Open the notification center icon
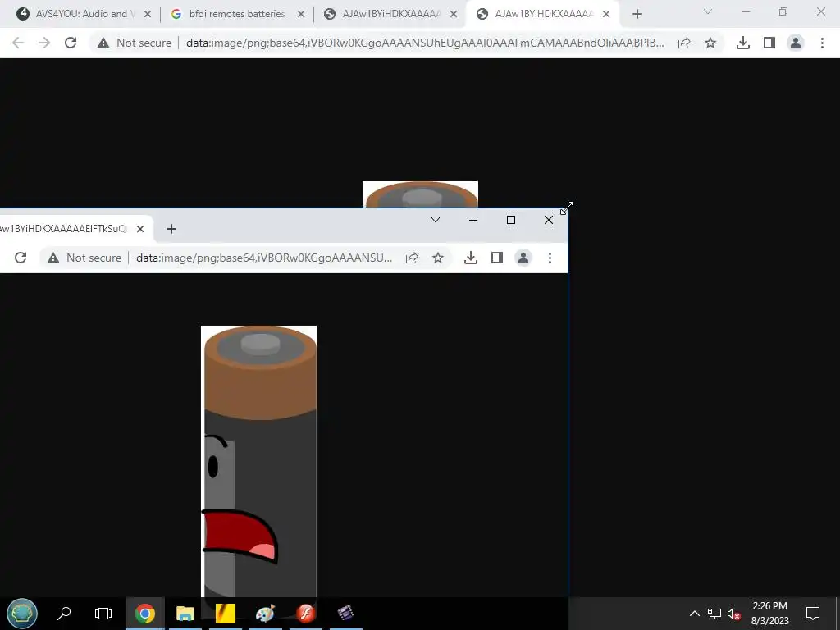Image resolution: width=840 pixels, height=630 pixels. point(813,613)
